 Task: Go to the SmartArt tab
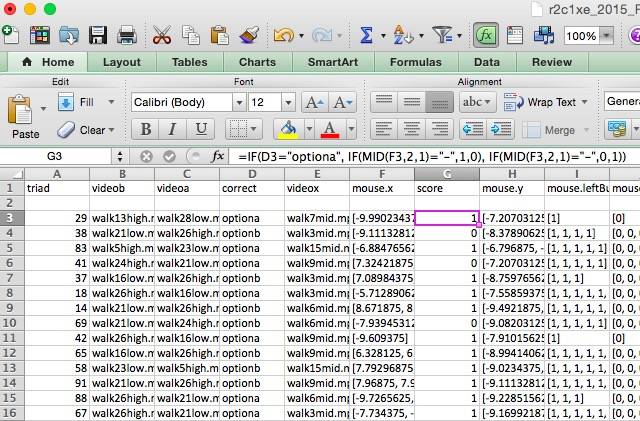[x=333, y=62]
